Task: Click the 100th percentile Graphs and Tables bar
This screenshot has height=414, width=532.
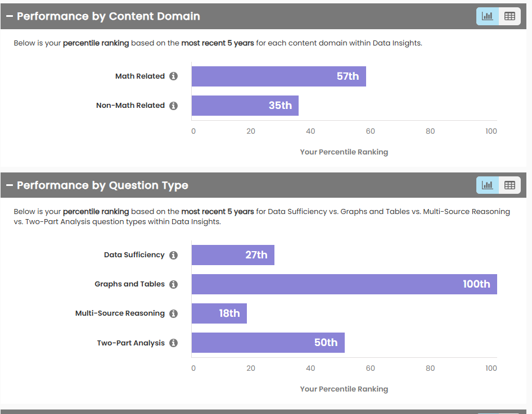Action: pos(344,284)
